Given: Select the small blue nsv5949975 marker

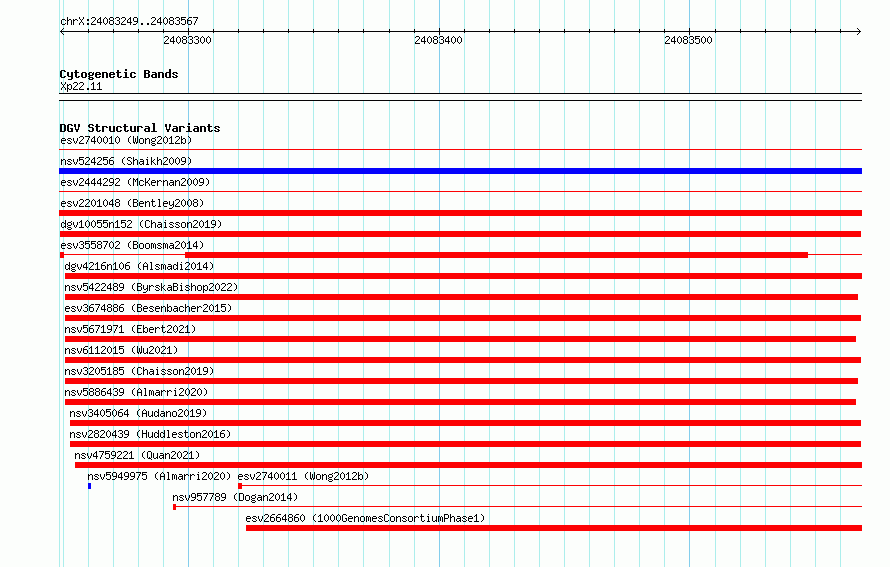Looking at the screenshot, I should click(x=90, y=486).
